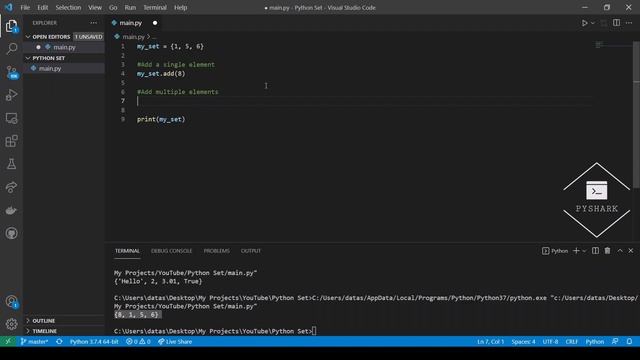Switch to the TERMINAL panel tab
The image size is (640, 360).
(127, 251)
